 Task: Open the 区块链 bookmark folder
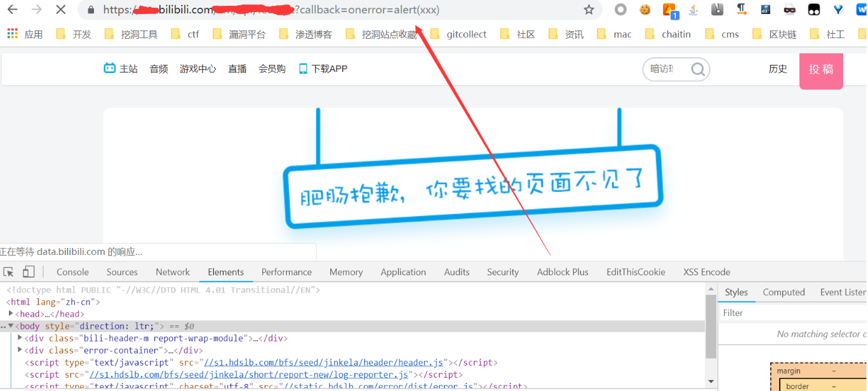[x=775, y=34]
